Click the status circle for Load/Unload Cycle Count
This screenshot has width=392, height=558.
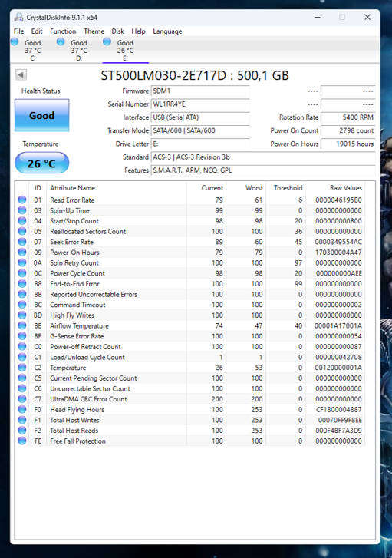click(22, 357)
